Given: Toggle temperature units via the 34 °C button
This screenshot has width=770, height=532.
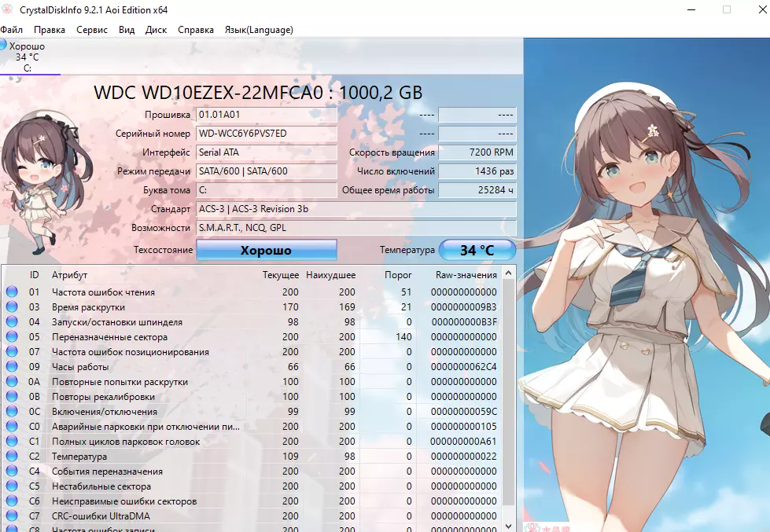Looking at the screenshot, I should point(477,249).
